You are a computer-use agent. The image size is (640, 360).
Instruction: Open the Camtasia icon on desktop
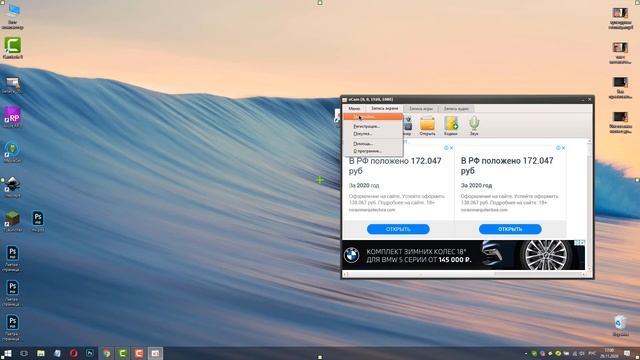click(x=13, y=48)
